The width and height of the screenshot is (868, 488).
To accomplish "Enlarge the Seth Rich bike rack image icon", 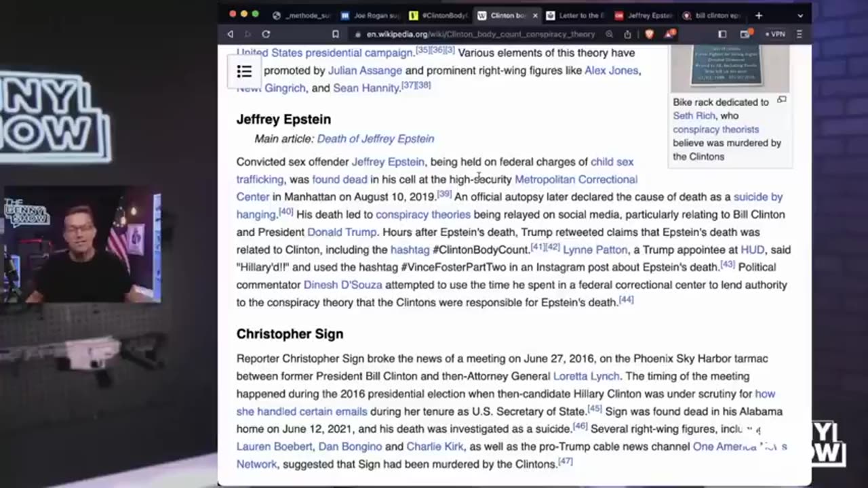I will (x=781, y=100).
